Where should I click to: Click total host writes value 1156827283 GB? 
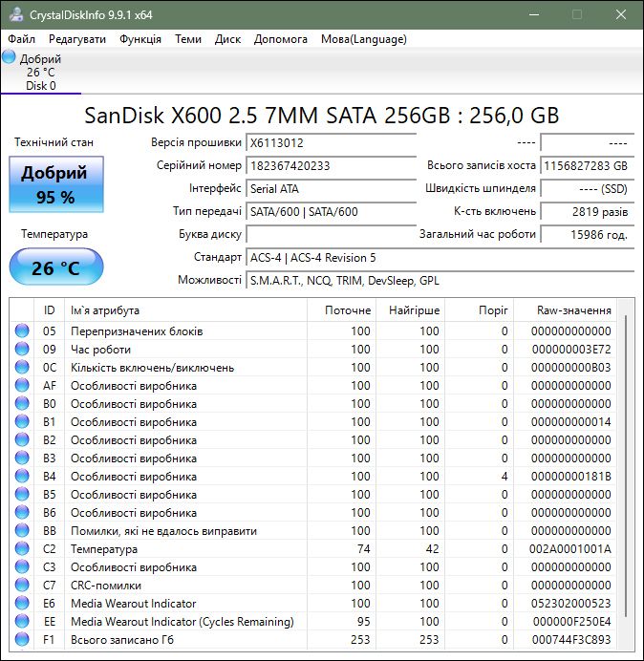587,165
